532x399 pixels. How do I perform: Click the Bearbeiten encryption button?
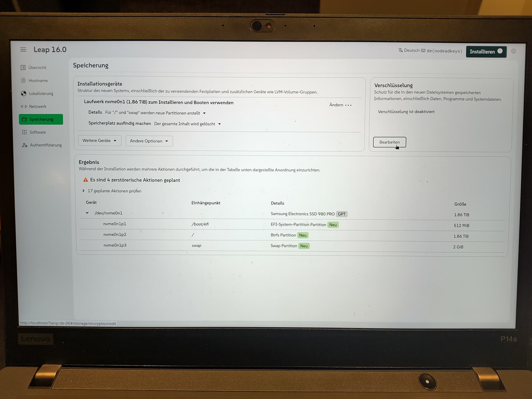pyautogui.click(x=389, y=142)
